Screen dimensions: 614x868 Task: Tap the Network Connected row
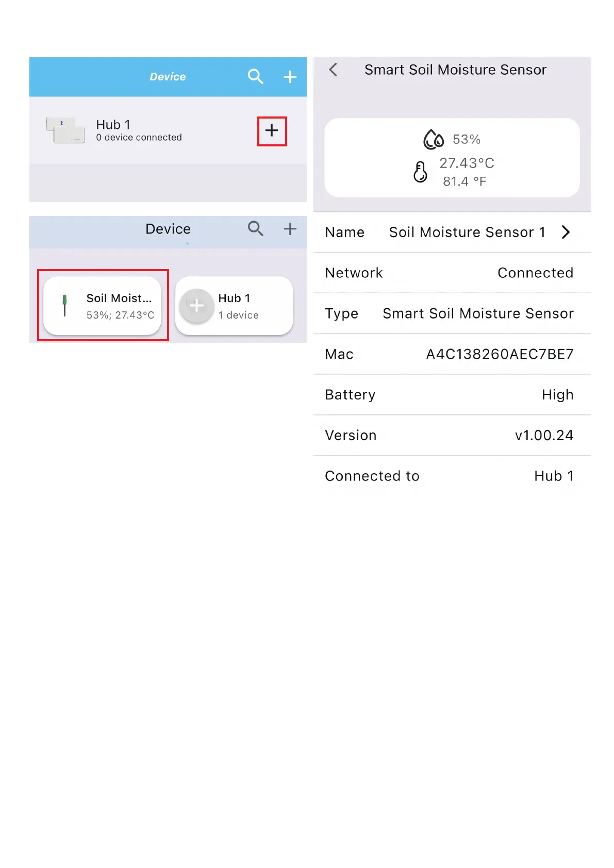452,273
